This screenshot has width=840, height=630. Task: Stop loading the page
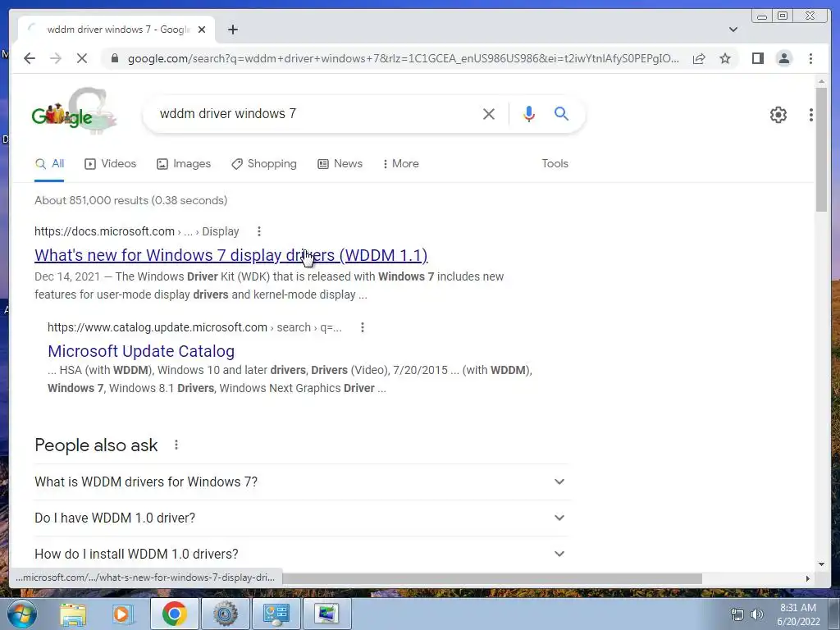coord(82,58)
